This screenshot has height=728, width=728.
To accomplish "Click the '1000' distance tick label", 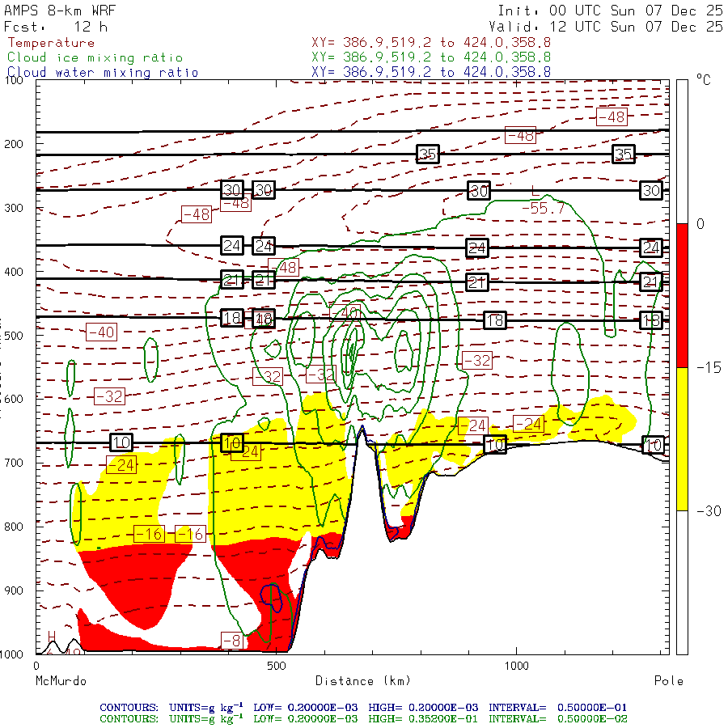I will click(516, 666).
